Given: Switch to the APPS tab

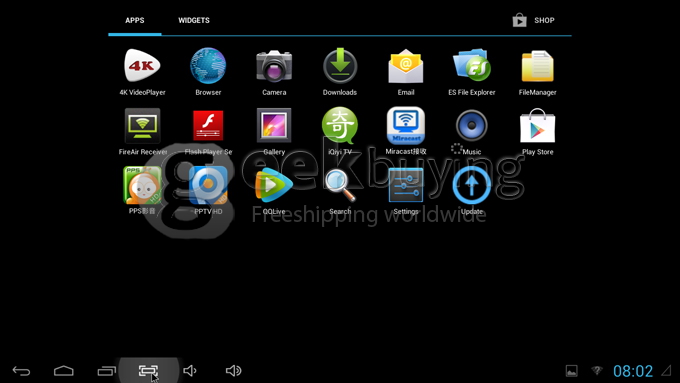Looking at the screenshot, I should click(x=135, y=20).
